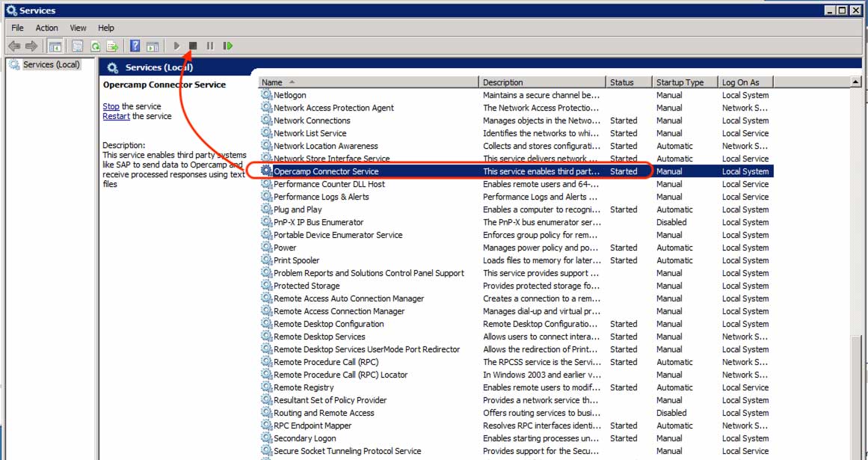This screenshot has height=460, width=868.
Task: Toggle Show/Hide Action Pane icon
Action: coord(153,46)
